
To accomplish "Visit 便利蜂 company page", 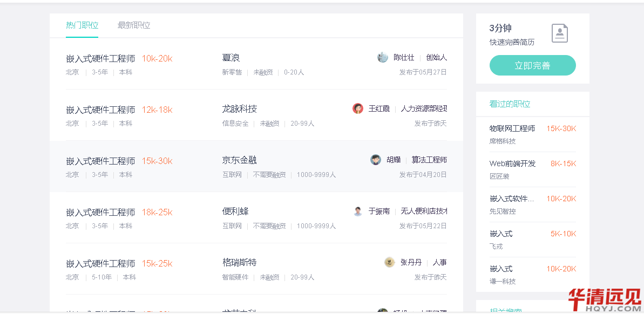I will [235, 211].
